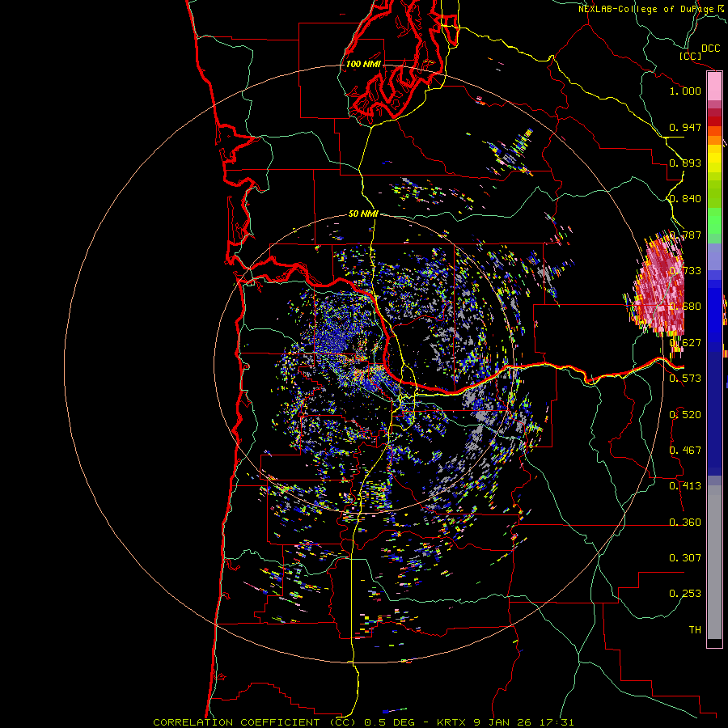Click the 50 NMI range ring label

[x=363, y=214]
